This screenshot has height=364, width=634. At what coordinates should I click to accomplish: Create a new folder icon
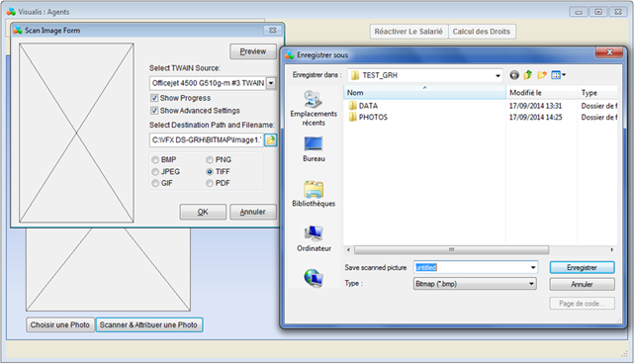click(542, 75)
